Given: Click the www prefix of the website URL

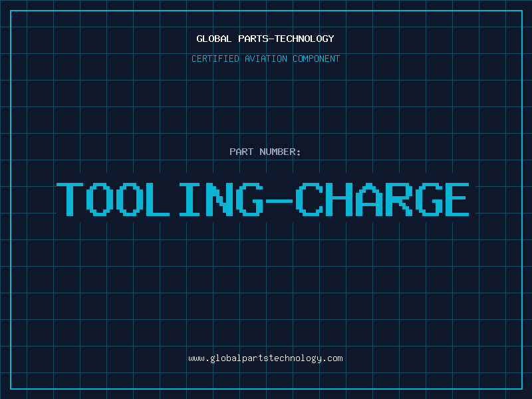Looking at the screenshot, I should (196, 358).
